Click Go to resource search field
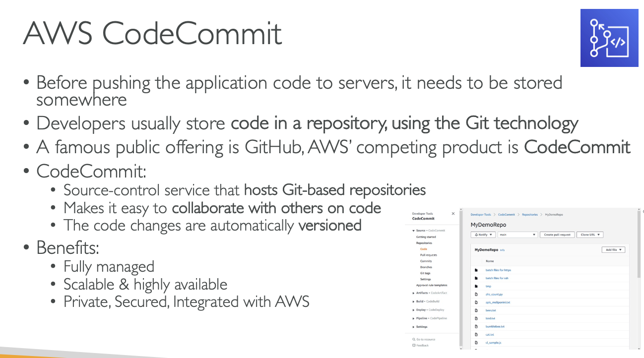The height and width of the screenshot is (358, 644). (x=426, y=339)
